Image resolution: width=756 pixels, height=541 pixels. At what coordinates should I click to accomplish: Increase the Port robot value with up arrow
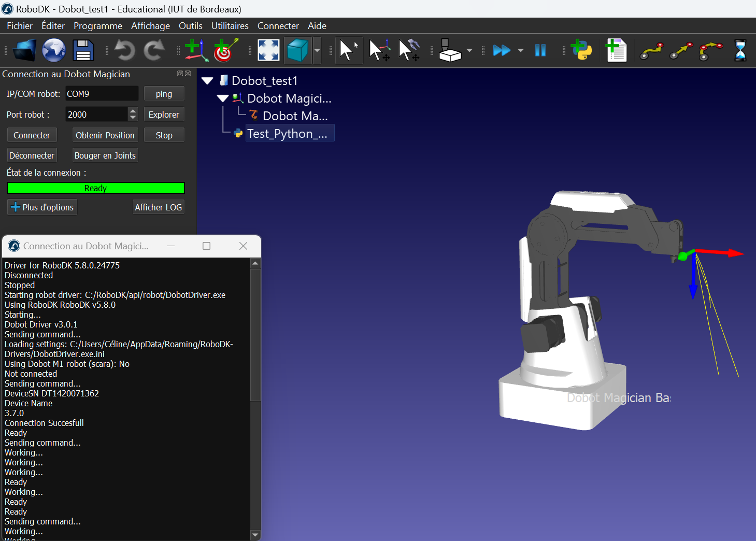(133, 111)
